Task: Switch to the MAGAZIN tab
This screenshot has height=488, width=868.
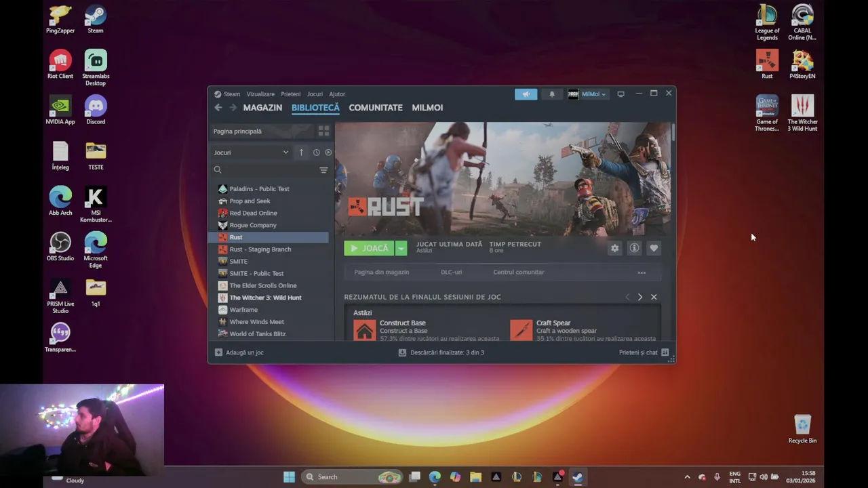Action: (262, 108)
